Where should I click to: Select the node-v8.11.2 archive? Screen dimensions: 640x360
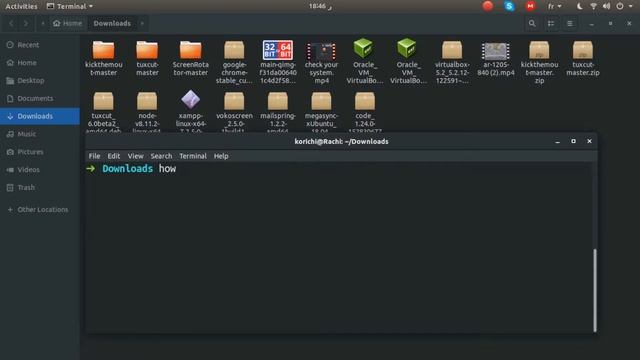point(147,111)
